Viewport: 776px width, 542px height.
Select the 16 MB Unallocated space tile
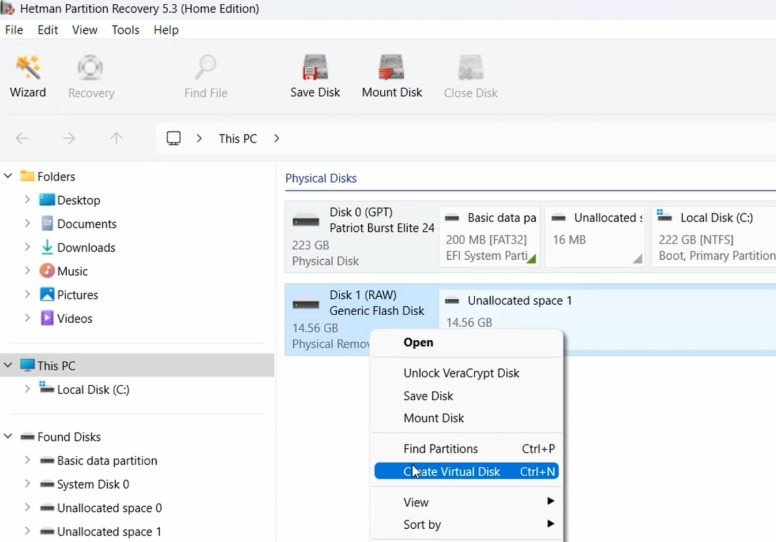pos(595,237)
